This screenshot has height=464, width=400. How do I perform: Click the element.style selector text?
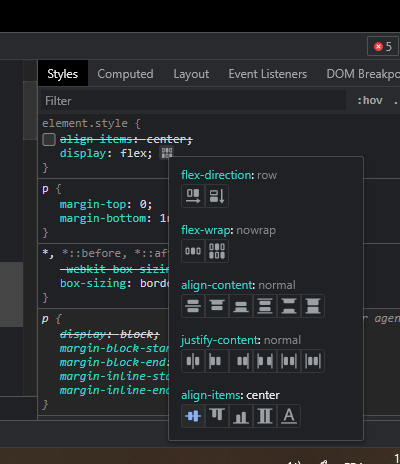[x=85, y=123]
